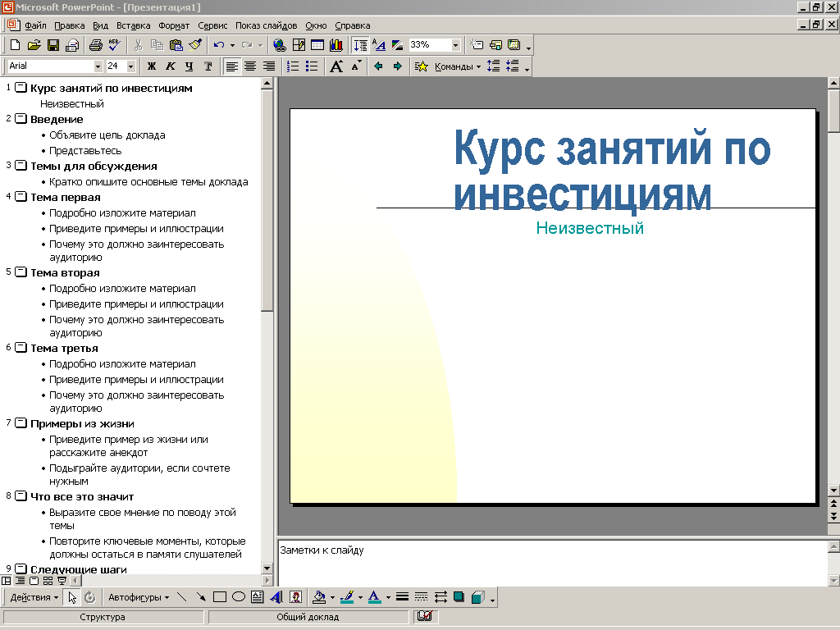The width and height of the screenshot is (840, 630).
Task: Save the presentation using the floppy disk icon
Action: tap(53, 45)
